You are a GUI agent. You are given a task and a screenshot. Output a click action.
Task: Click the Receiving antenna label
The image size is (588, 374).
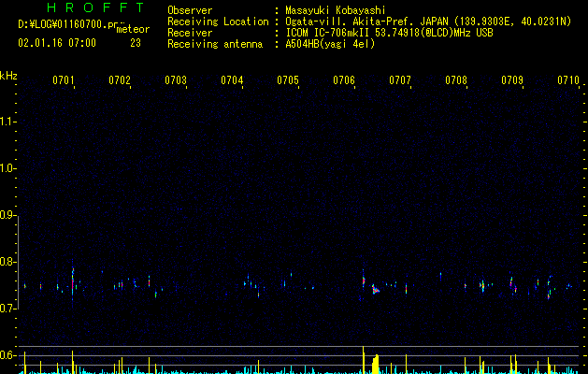(215, 44)
